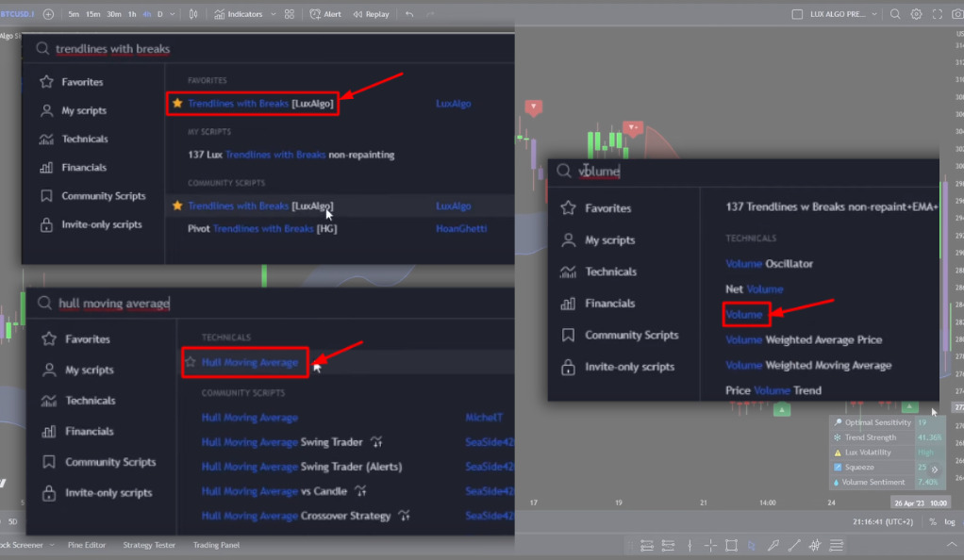Switch chart interval to 1h
This screenshot has width=964, height=560.
point(132,14)
